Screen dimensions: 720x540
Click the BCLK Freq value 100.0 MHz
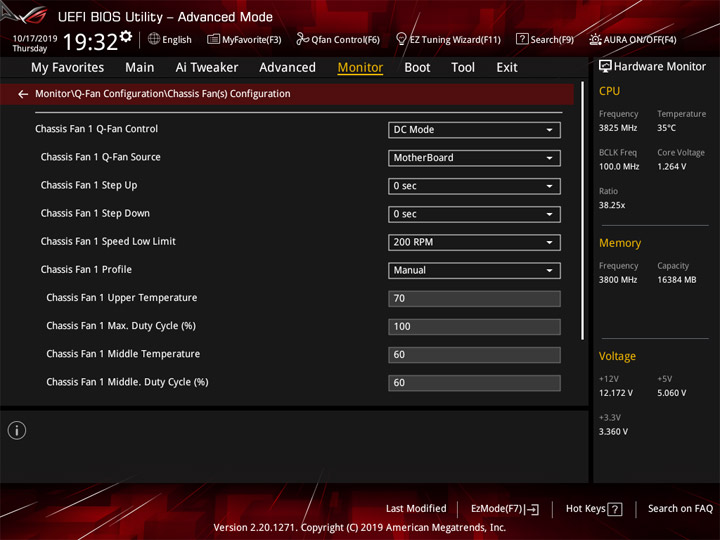pyautogui.click(x=619, y=167)
